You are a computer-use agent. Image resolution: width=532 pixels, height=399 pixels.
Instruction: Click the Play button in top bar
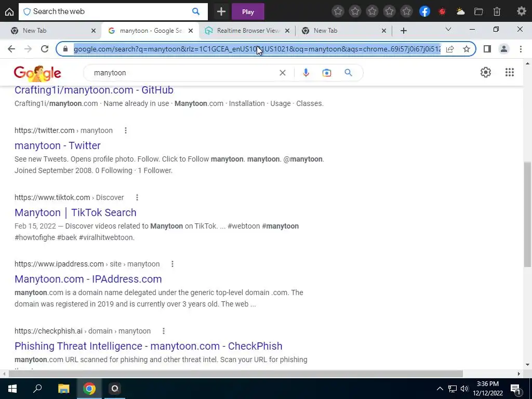point(248,11)
